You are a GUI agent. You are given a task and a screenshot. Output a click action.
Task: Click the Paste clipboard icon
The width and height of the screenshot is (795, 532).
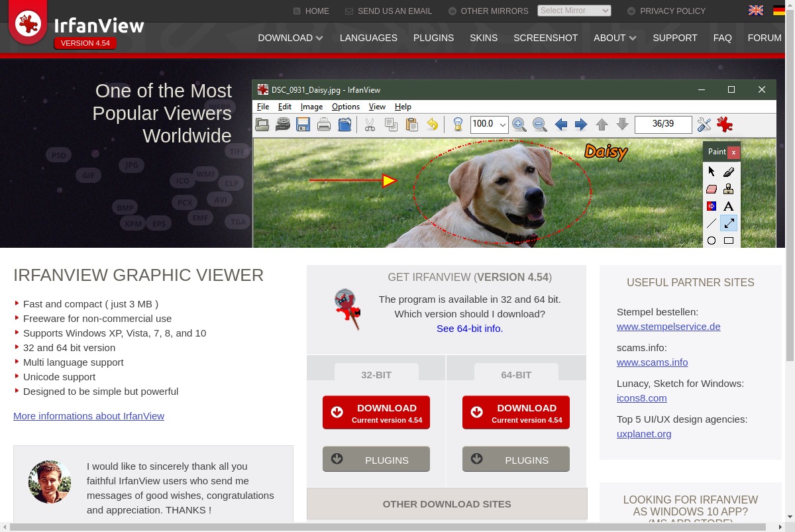point(411,125)
